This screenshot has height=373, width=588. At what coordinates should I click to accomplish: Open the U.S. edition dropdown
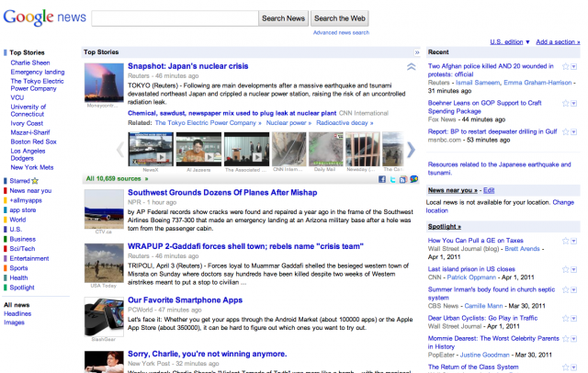coord(510,42)
